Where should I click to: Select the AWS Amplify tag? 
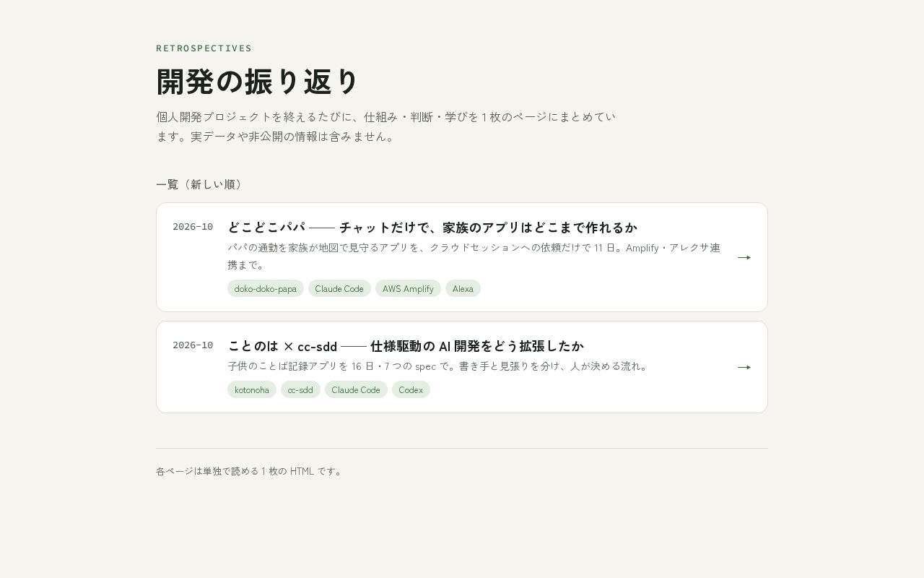tap(408, 288)
